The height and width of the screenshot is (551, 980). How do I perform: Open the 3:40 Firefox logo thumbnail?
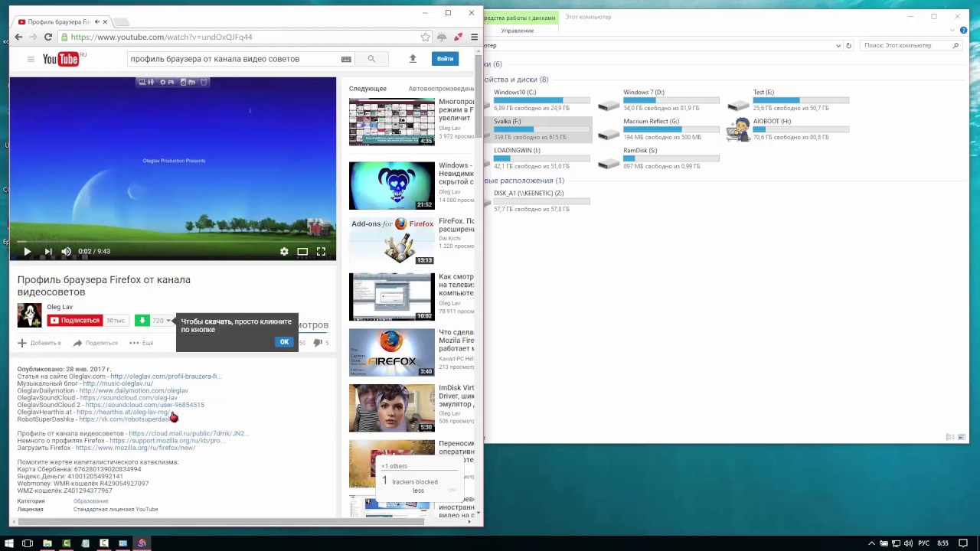point(391,352)
